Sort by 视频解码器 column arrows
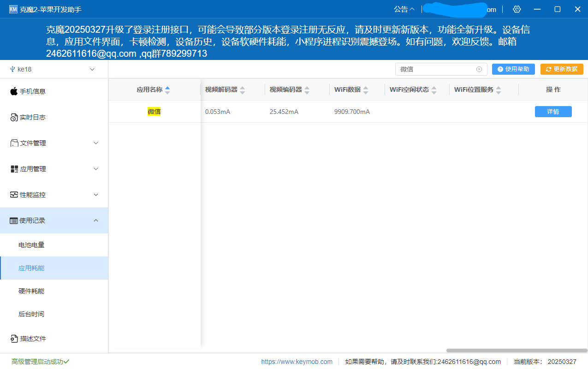 click(243, 90)
